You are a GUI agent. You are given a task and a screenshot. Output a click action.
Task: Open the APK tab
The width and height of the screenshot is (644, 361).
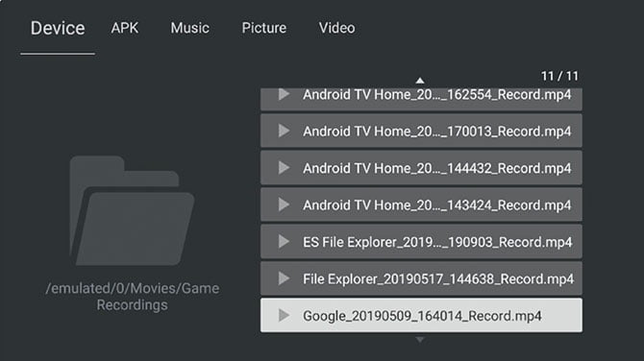[124, 28]
